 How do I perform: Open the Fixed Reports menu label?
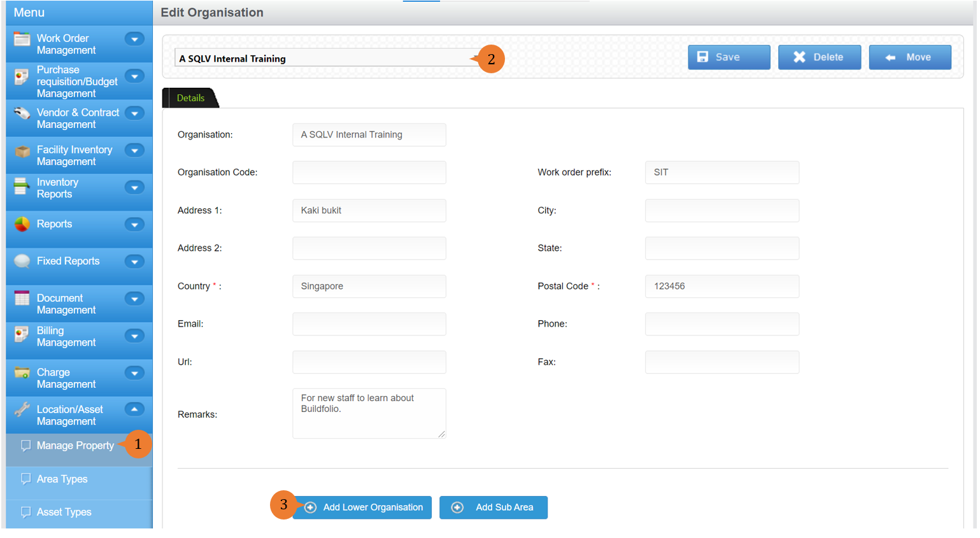point(68,261)
